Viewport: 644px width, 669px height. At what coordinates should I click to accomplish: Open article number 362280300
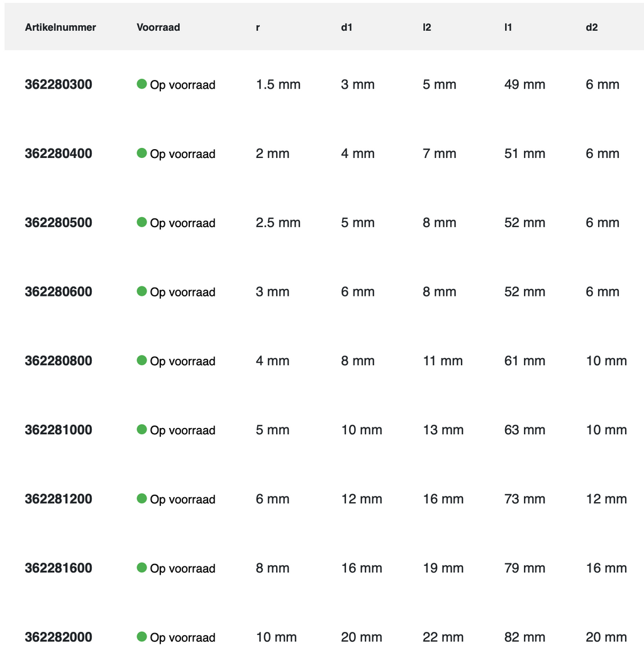point(58,84)
